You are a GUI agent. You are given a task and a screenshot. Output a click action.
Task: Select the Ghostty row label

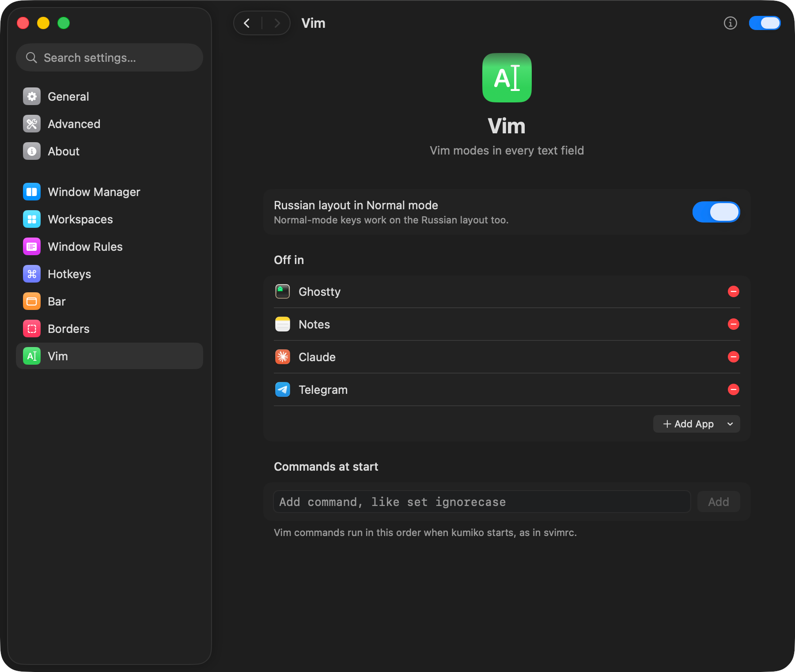[x=320, y=292]
